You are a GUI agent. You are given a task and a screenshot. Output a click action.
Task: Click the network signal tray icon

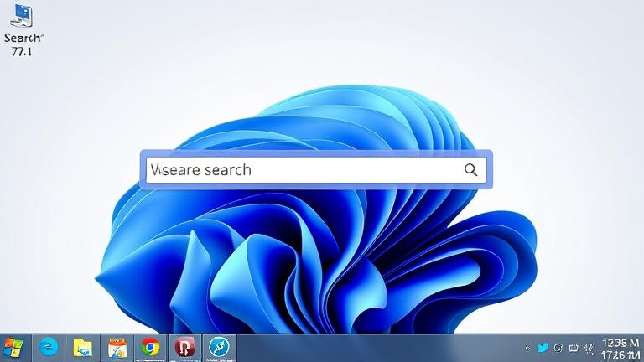click(589, 349)
